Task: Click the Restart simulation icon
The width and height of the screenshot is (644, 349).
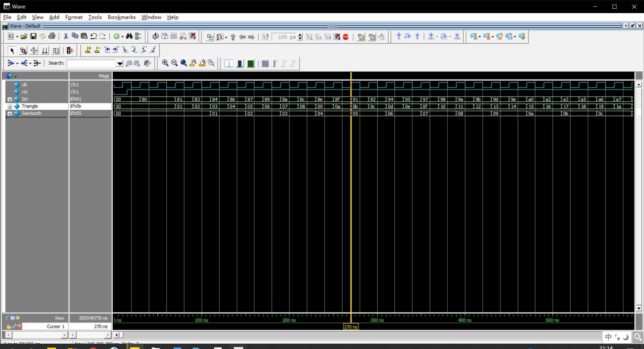Action: (x=265, y=37)
